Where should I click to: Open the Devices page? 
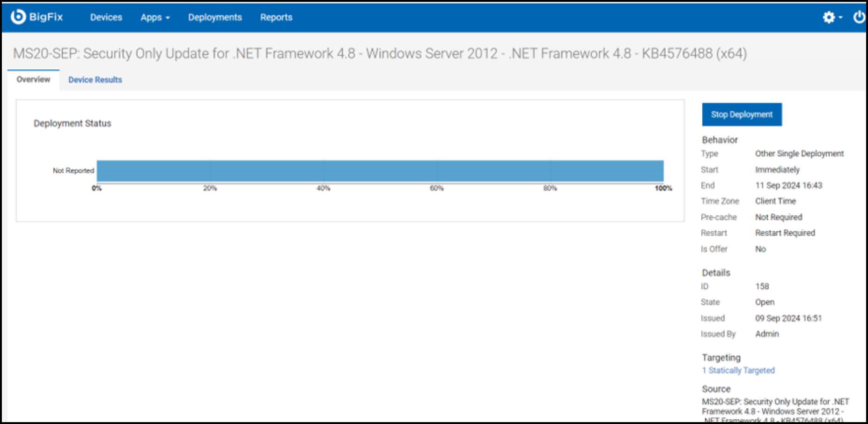tap(106, 17)
